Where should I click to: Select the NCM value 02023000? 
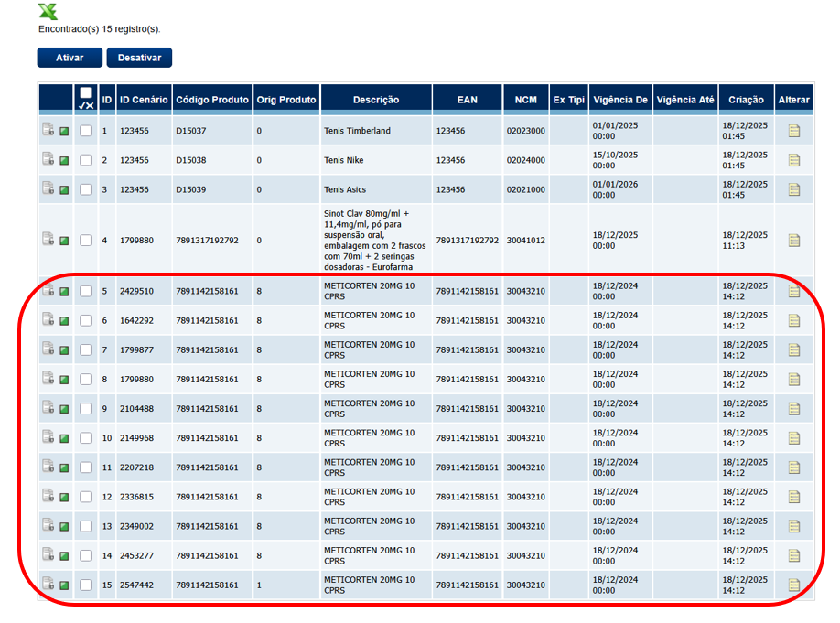coord(525,131)
